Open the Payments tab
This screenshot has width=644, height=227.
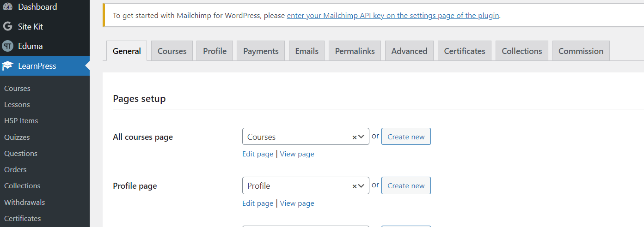[x=261, y=51]
